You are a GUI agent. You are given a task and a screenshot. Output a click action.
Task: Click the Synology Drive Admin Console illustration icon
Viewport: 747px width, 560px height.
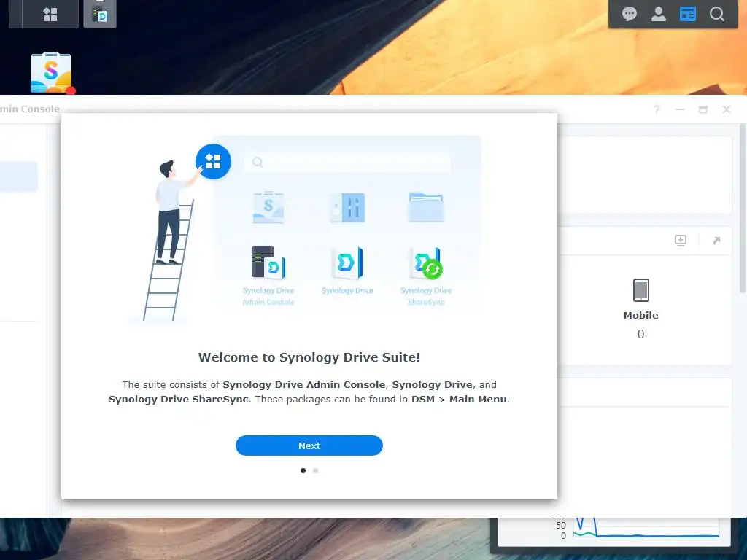pos(268,262)
